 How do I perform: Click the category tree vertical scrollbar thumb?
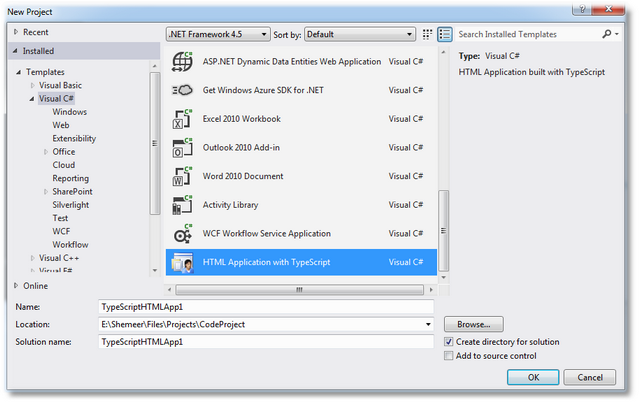click(154, 143)
